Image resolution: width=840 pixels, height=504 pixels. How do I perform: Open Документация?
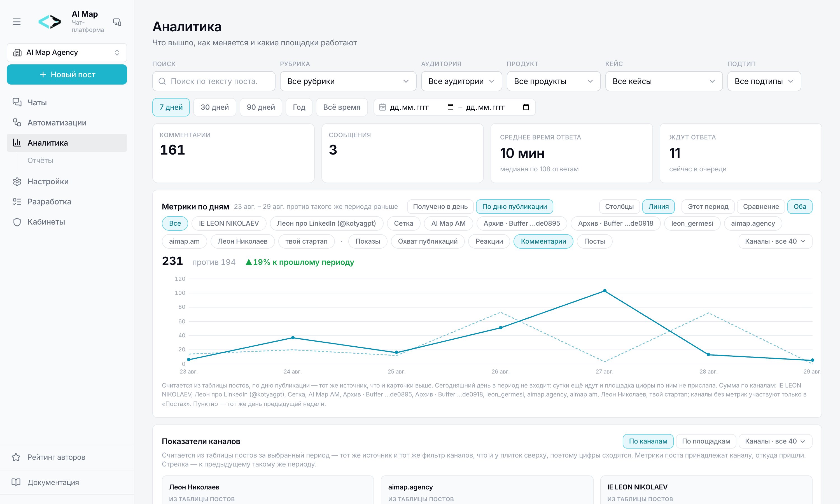67,482
